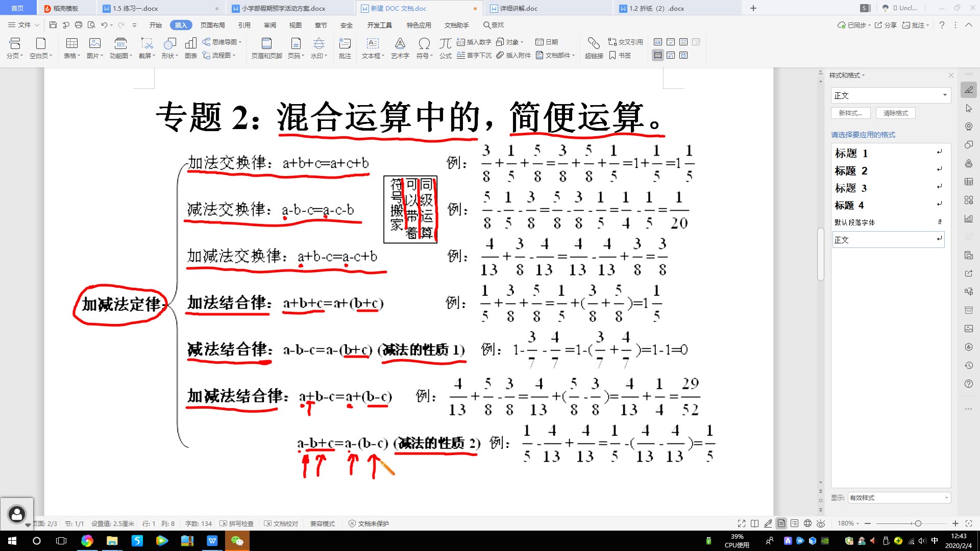The width and height of the screenshot is (980, 551).
Task: Open the 页面布局 ribbon tab
Action: [212, 25]
